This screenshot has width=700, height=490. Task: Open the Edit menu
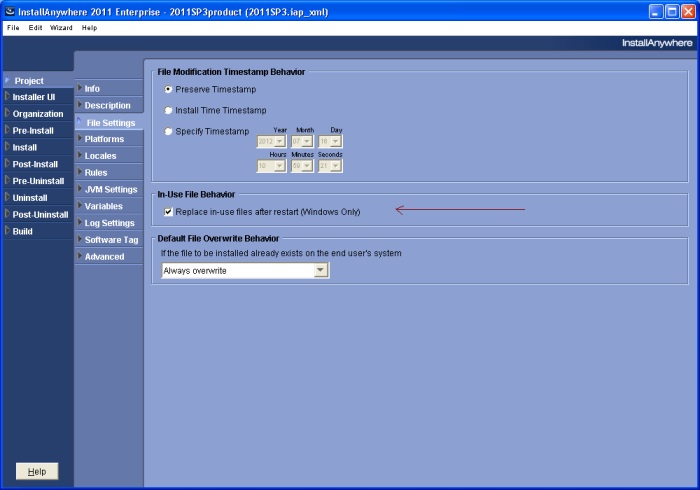tap(35, 28)
